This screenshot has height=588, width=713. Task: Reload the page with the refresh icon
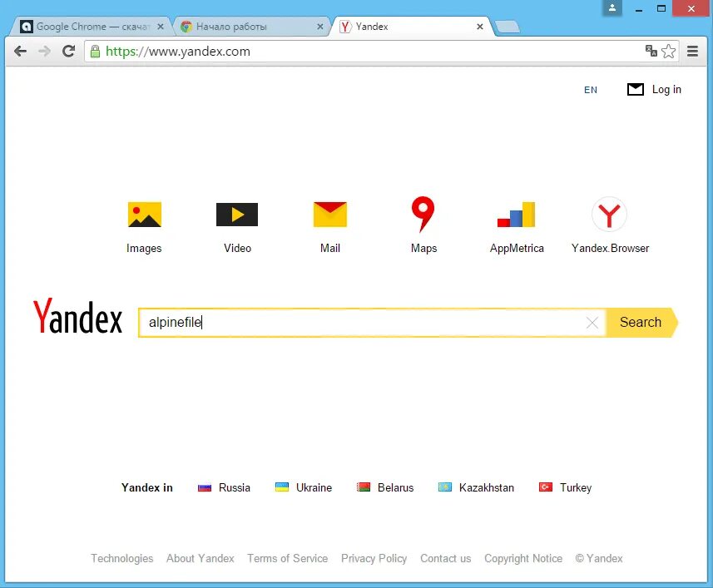69,52
